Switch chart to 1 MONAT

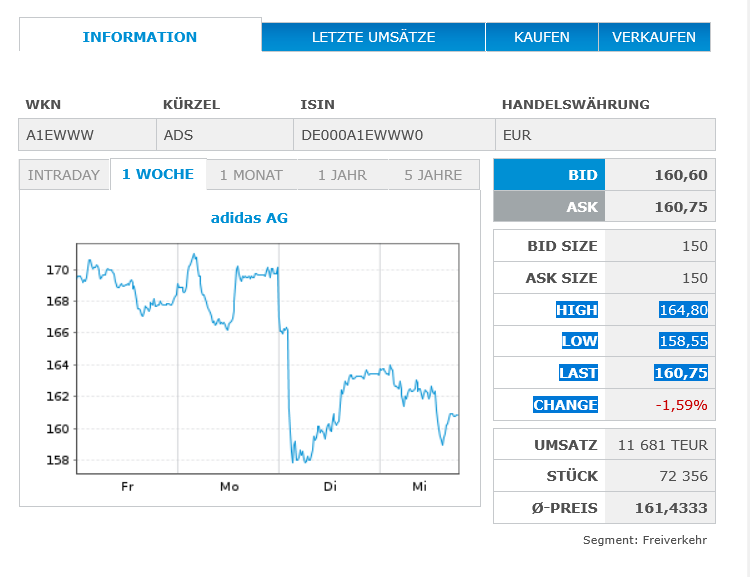(251, 175)
